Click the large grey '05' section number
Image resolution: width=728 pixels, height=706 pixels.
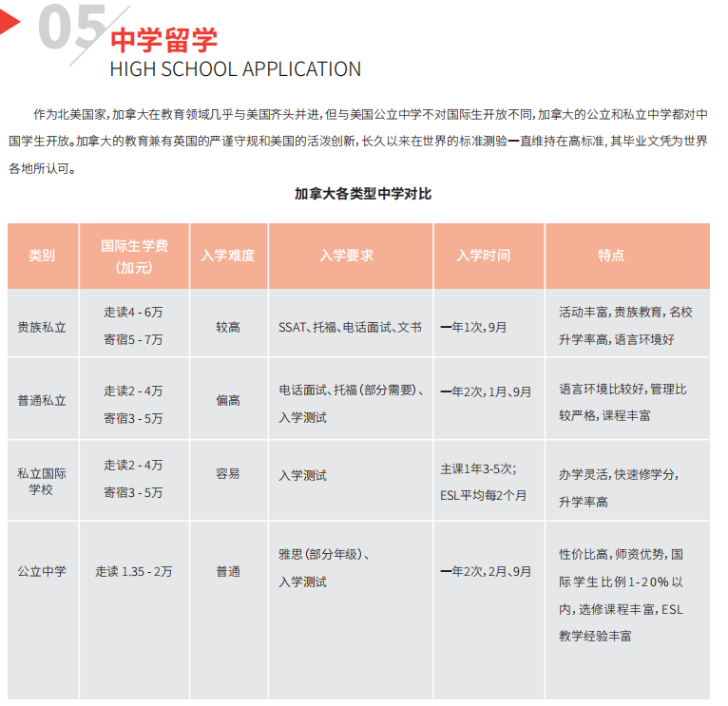(72, 27)
